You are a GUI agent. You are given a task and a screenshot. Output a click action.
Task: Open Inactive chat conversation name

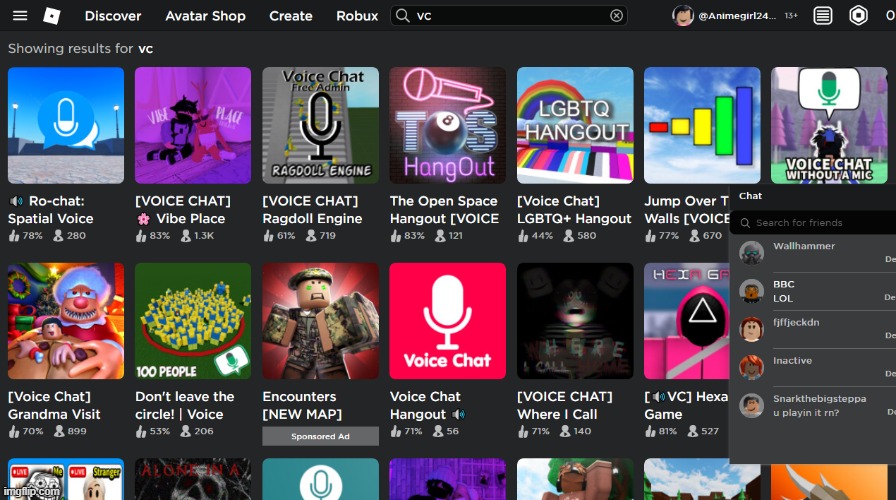[x=792, y=361]
